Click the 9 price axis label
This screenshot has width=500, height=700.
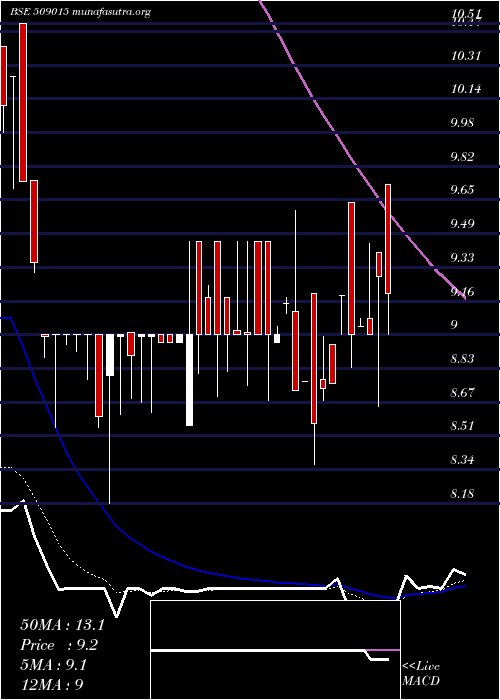454,325
